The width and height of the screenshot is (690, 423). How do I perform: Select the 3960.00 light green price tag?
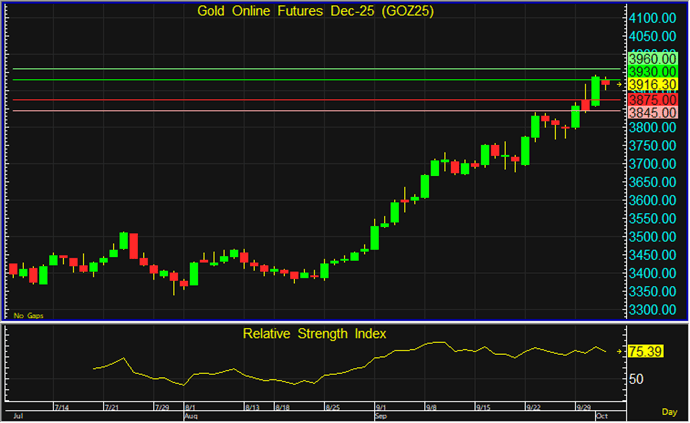coord(653,59)
